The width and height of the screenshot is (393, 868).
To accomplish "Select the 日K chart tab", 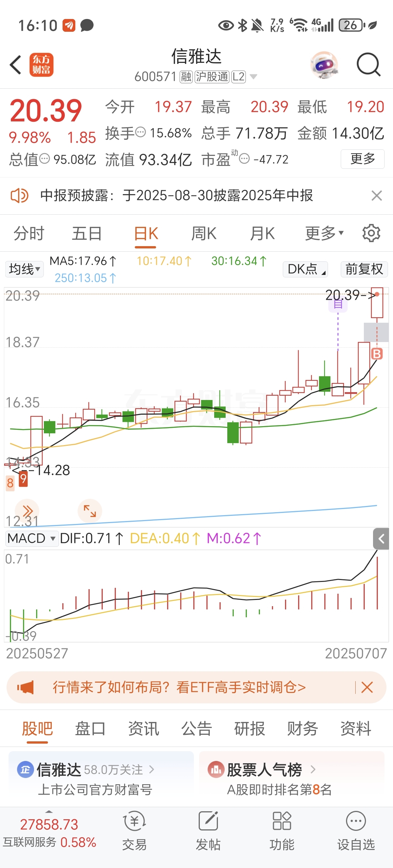I will click(x=146, y=233).
